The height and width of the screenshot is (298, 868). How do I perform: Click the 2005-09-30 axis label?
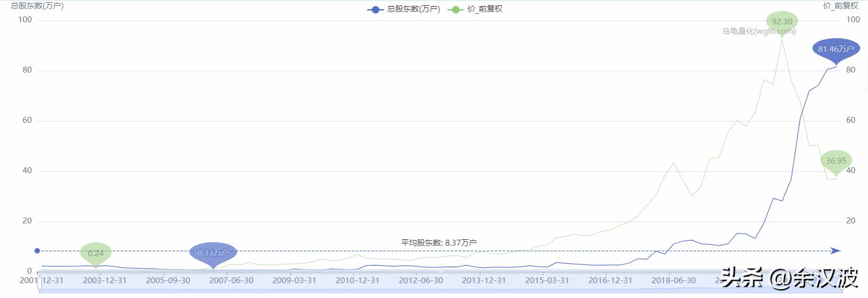click(168, 281)
